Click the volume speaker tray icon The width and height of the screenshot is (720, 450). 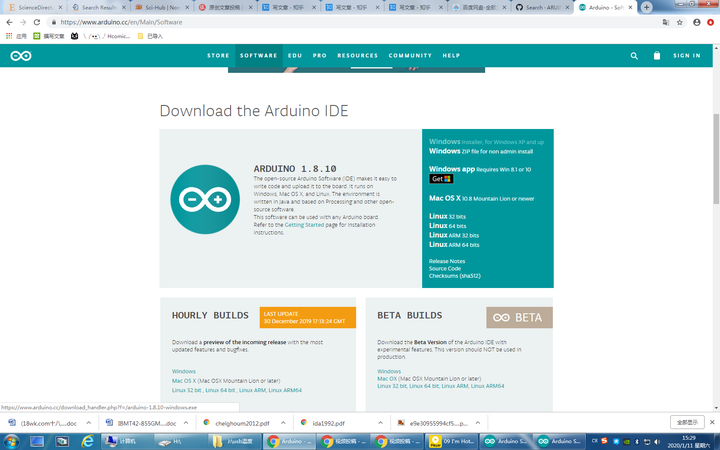pos(658,441)
